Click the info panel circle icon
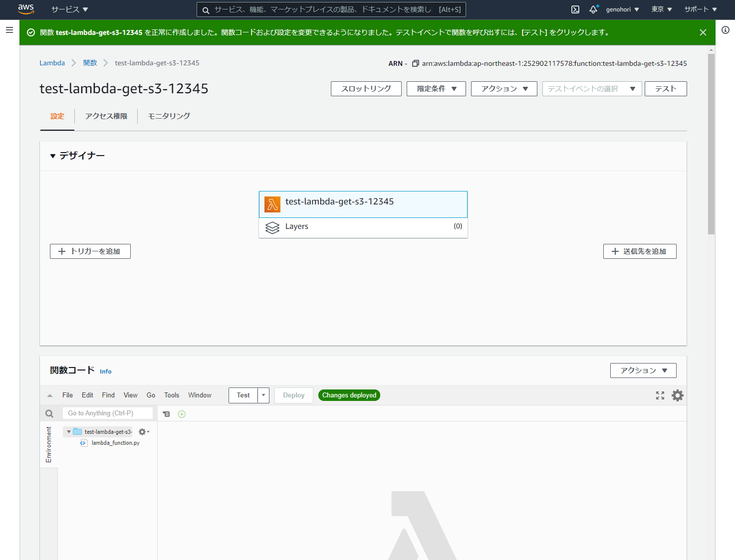735x560 pixels. (x=726, y=30)
